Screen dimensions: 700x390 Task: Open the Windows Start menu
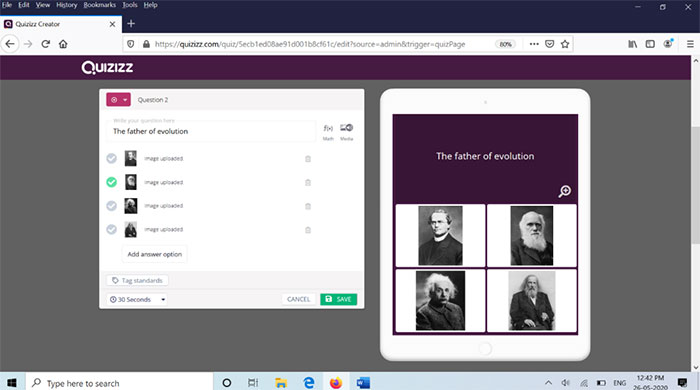tap(12, 383)
